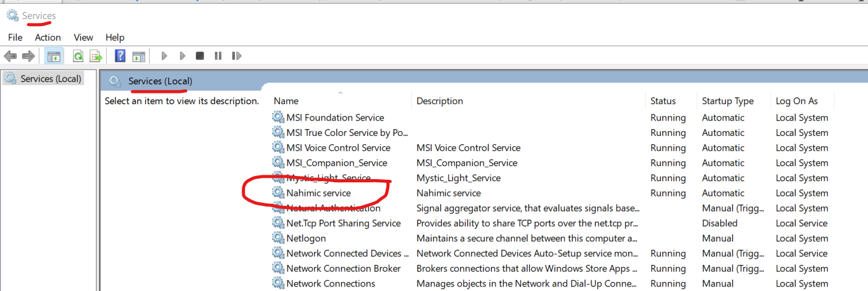Toggle the Show/Hide Console Tree button

tap(53, 56)
